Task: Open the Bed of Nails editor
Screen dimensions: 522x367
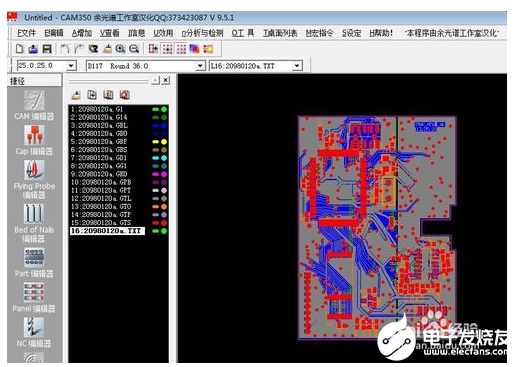Action: pyautogui.click(x=34, y=223)
